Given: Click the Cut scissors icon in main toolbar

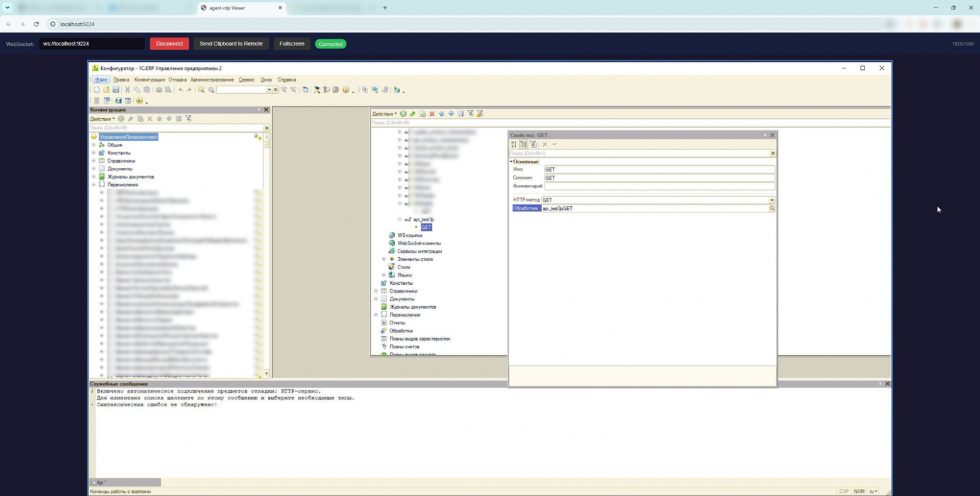Looking at the screenshot, I should (128, 90).
